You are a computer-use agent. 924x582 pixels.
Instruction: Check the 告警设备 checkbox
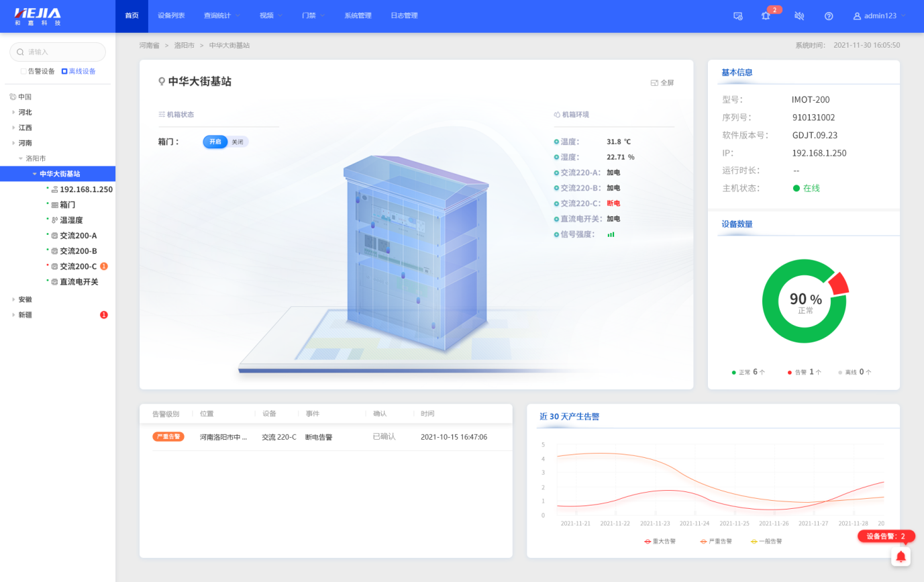[x=23, y=71]
